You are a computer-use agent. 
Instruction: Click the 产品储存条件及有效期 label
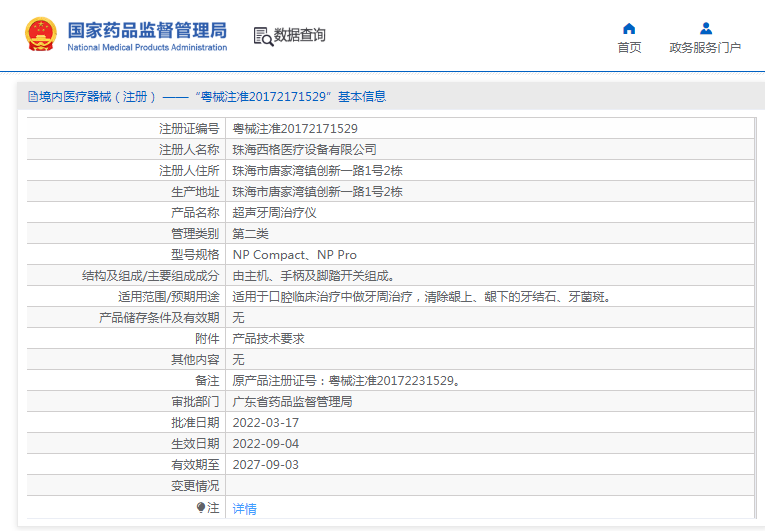[x=159, y=317]
